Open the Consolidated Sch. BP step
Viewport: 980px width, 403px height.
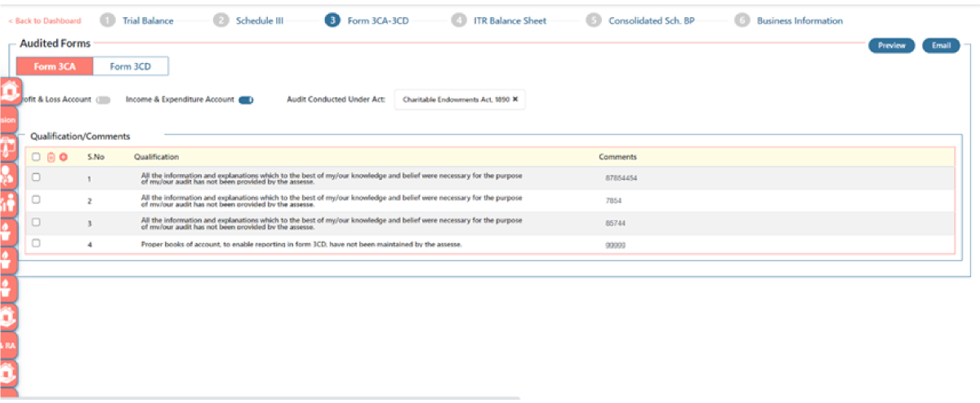(652, 20)
